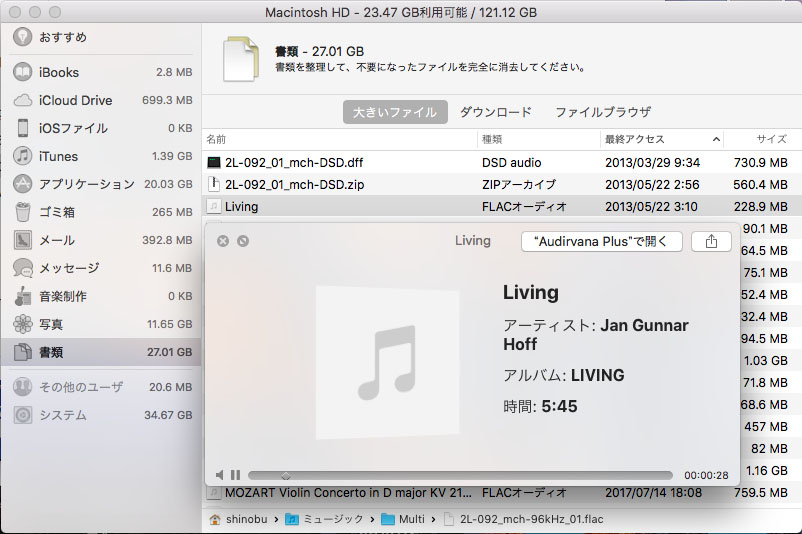Click the playback progress slider knob

coord(286,476)
